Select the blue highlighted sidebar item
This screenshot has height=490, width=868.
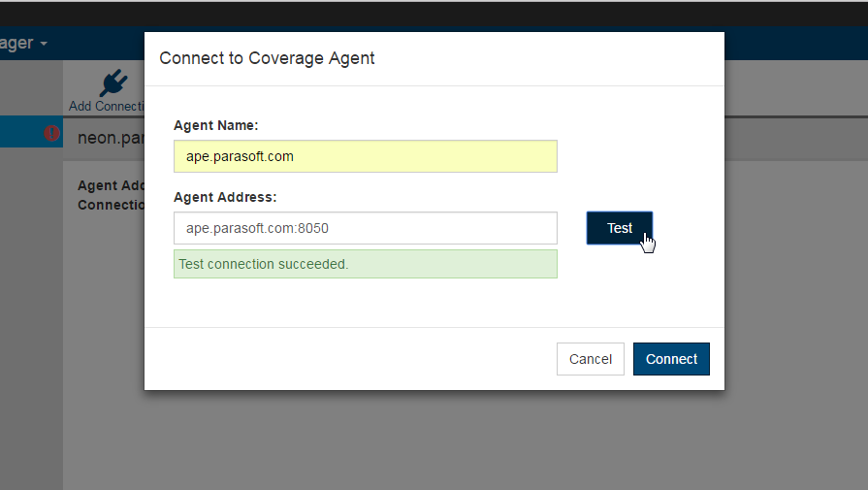(x=32, y=132)
